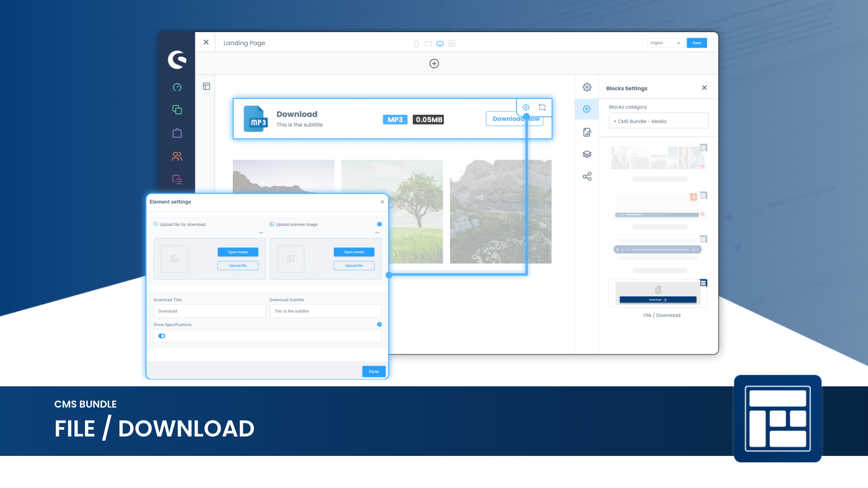Screen dimensions: 868x488
Task: Open the Customers icon in the sidebar
Action: point(177,156)
